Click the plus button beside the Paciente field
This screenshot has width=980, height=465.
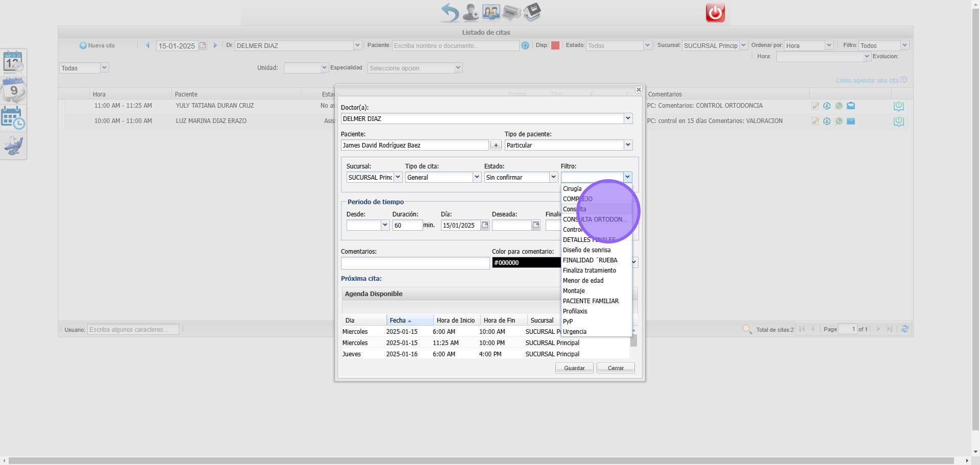(496, 145)
